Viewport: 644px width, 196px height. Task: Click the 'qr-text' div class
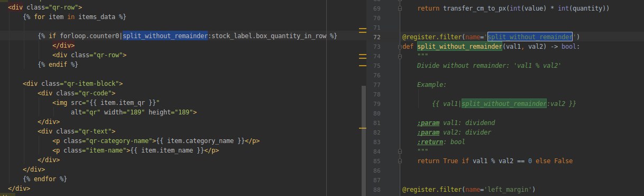click(77, 131)
